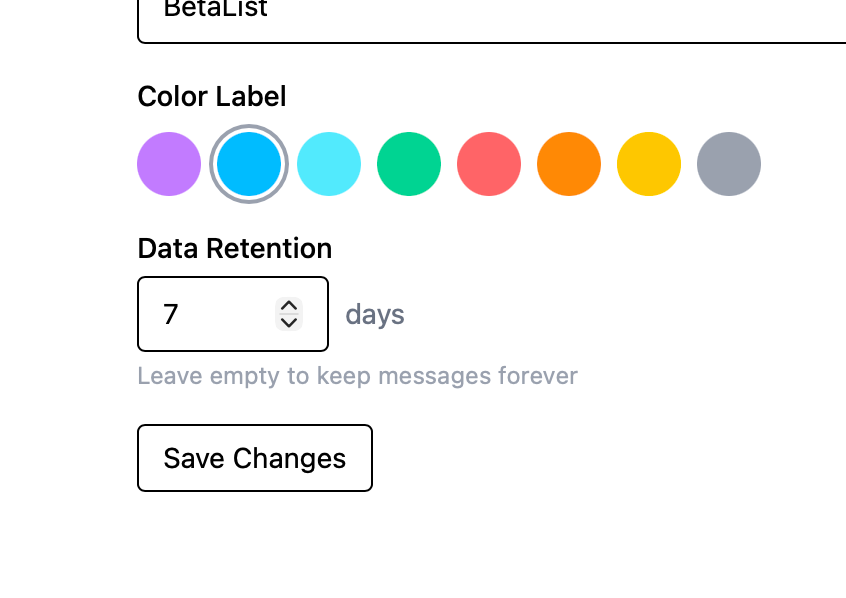
Task: Click the "days" unit text
Action: tap(375, 315)
